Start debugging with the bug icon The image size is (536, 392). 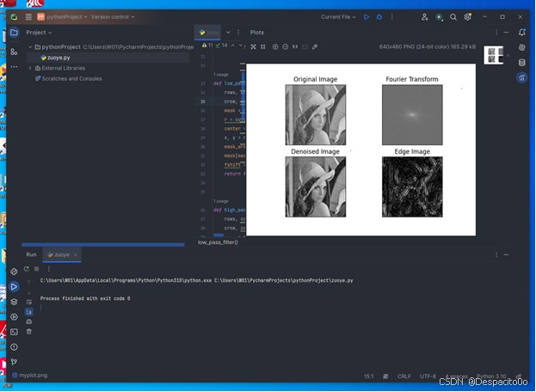[379, 16]
